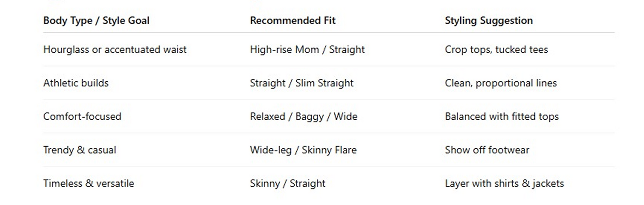644x205 pixels.
Task: Click Layer with shirts & jackets cell
Action: pyautogui.click(x=504, y=183)
